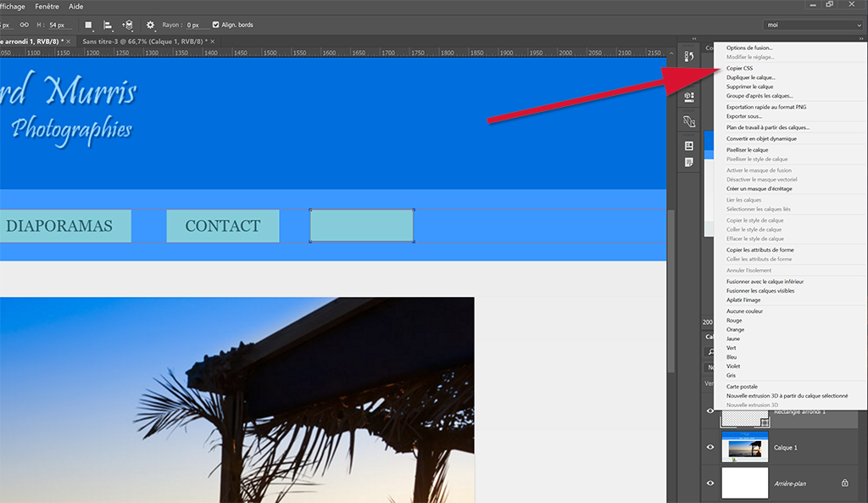This screenshot has width=868, height=503.
Task: Hide the Arrière-plan layer
Action: [x=710, y=483]
